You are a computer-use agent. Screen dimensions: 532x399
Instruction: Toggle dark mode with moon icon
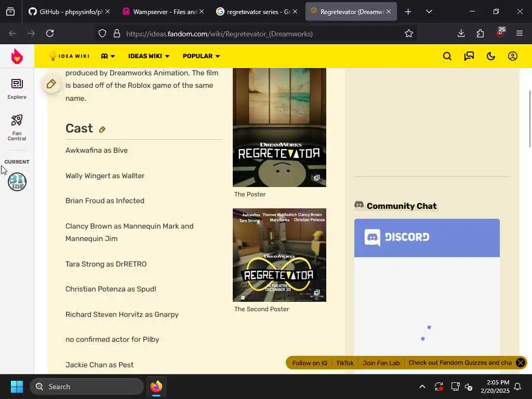tap(490, 56)
